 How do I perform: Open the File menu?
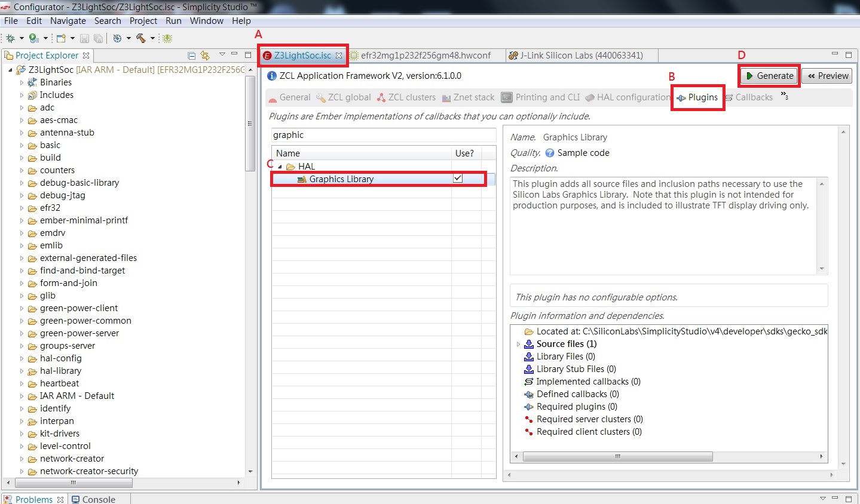pos(11,21)
